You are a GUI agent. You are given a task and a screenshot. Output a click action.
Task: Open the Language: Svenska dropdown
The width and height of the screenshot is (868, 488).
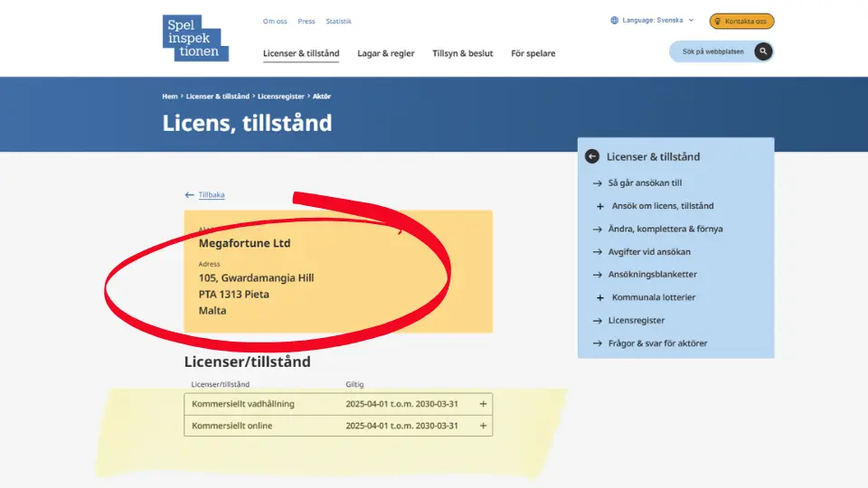[653, 21]
